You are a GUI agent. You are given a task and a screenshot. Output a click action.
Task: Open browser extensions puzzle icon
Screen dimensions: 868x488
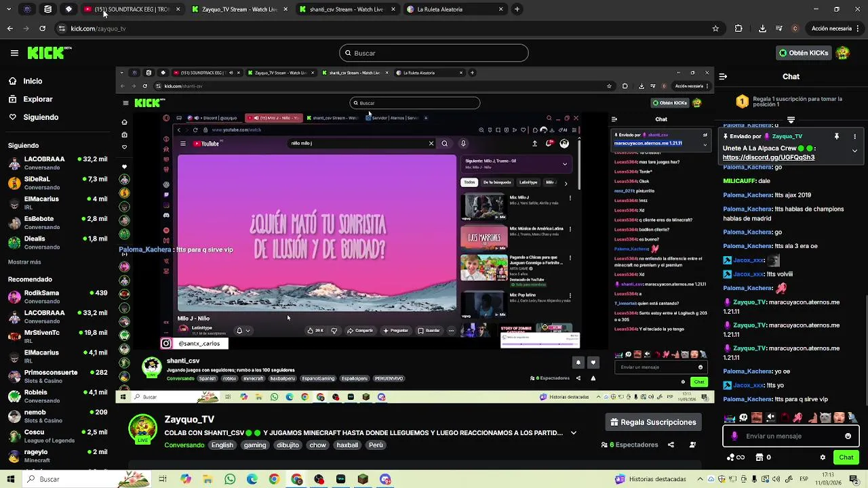click(738, 28)
